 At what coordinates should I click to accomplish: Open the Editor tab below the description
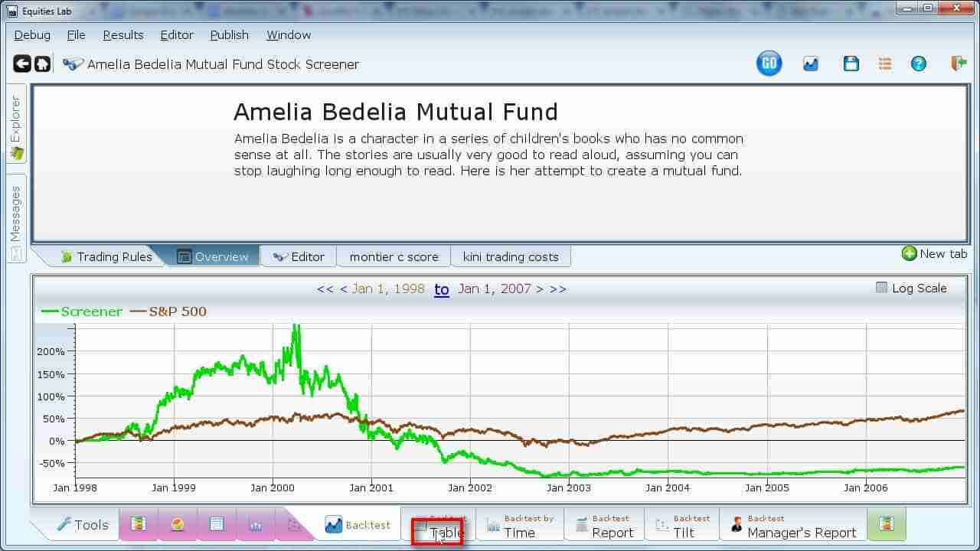click(x=299, y=256)
